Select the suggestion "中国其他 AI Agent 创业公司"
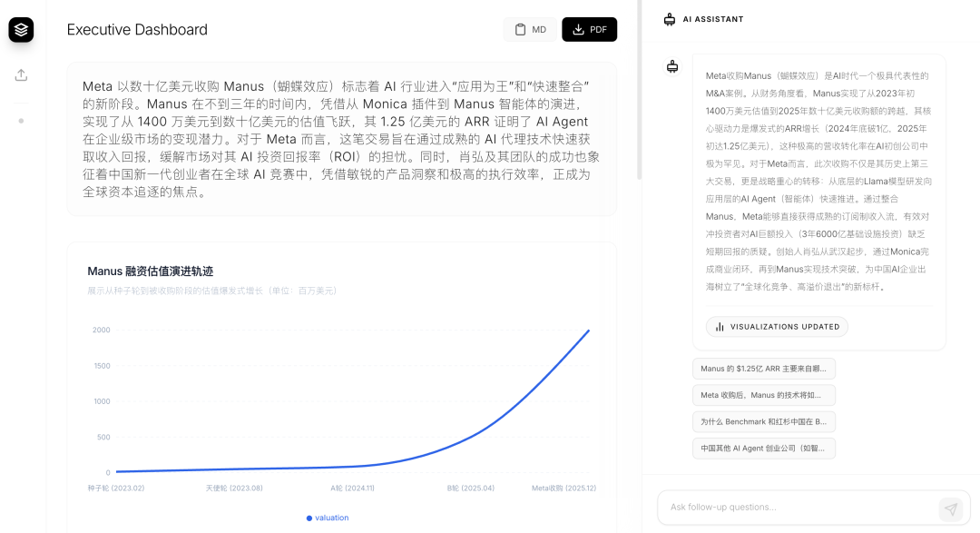The image size is (980, 533). coord(764,449)
